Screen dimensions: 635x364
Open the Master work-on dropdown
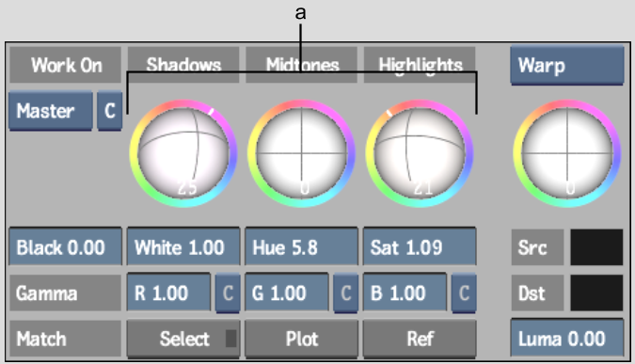[51, 111]
